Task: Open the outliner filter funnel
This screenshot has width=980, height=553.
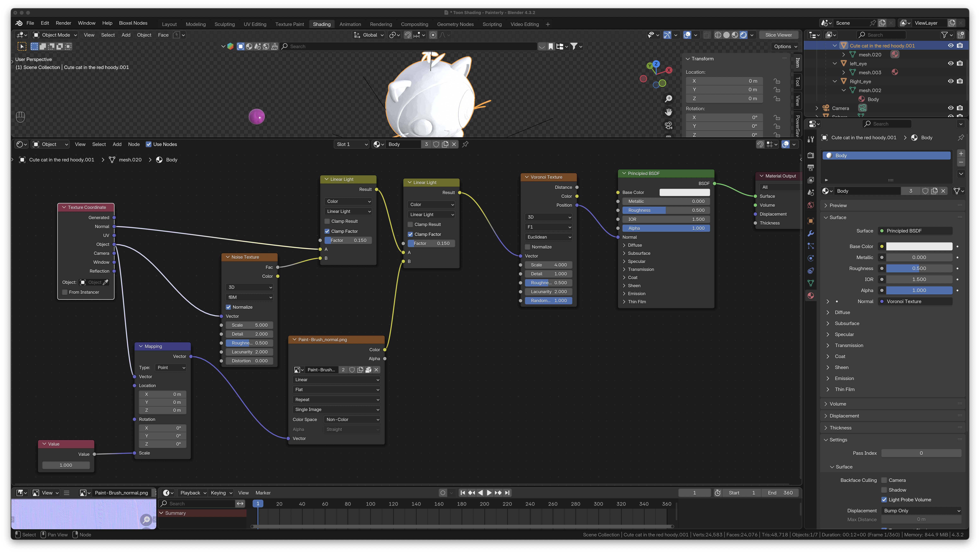Action: coord(944,35)
